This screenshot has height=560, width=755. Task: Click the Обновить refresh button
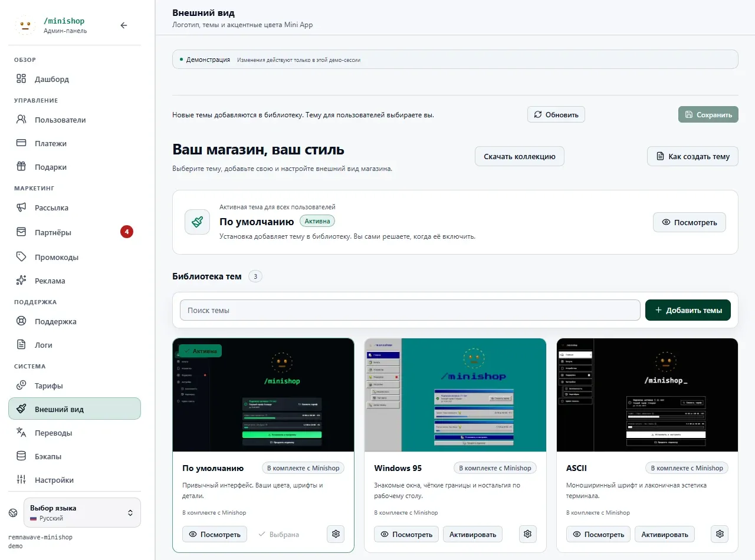coord(556,114)
